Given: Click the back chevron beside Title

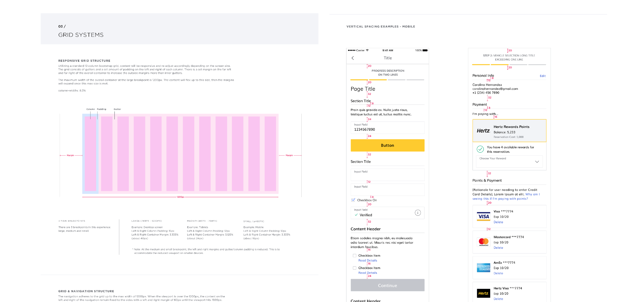Looking at the screenshot, I should pyautogui.click(x=353, y=58).
